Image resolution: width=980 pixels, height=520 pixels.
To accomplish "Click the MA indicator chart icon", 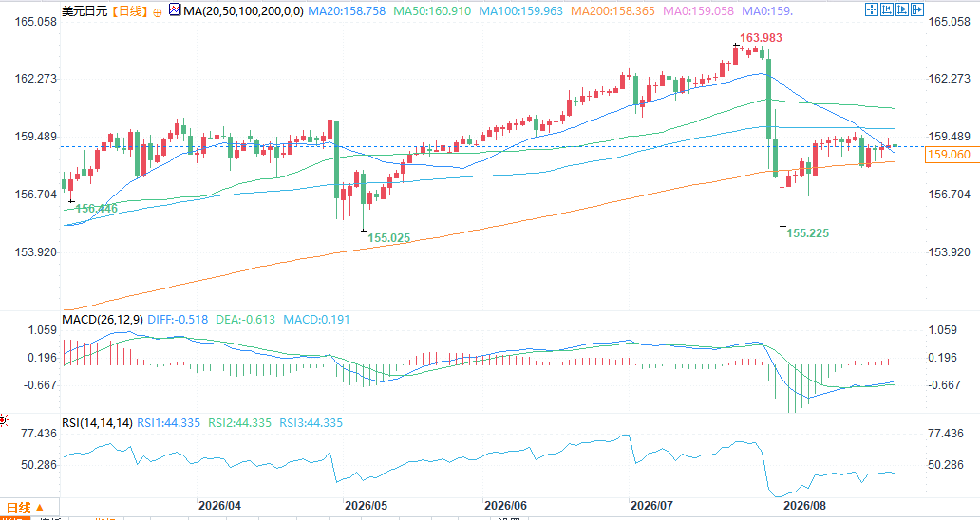I will click(x=175, y=10).
